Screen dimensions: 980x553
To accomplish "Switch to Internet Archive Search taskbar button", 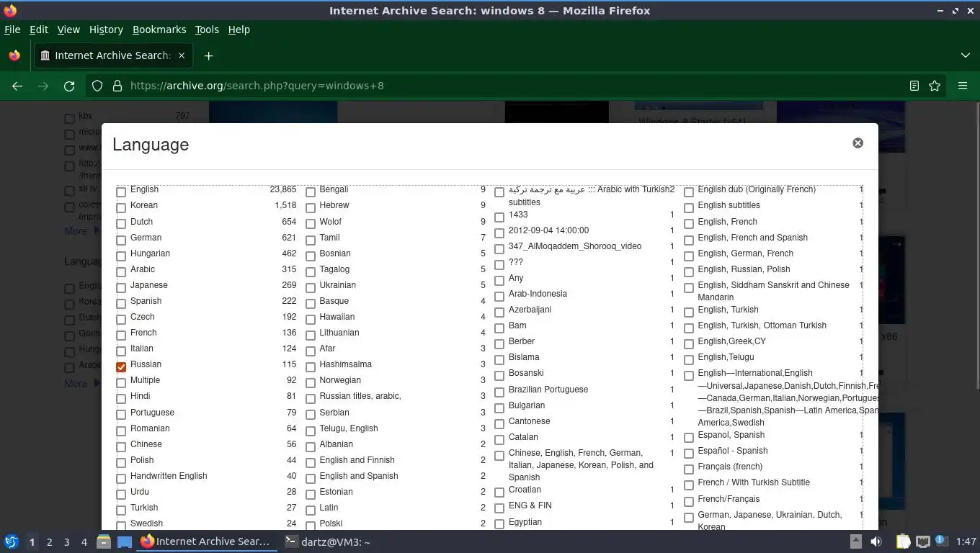I will [206, 541].
